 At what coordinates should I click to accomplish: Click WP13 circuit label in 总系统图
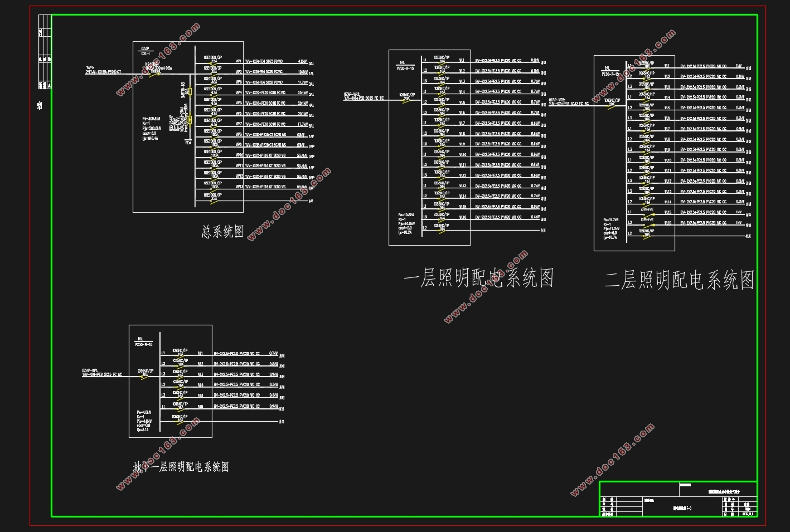coord(239,187)
